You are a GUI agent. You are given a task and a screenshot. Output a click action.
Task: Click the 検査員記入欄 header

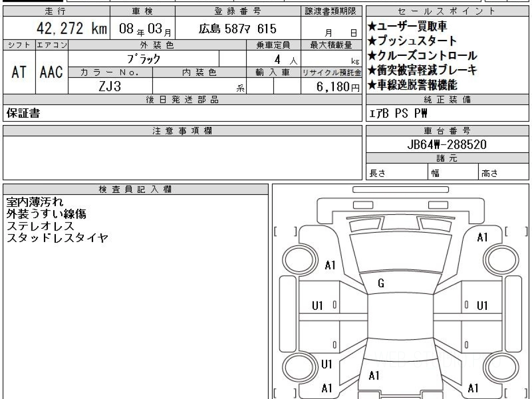(x=136, y=189)
